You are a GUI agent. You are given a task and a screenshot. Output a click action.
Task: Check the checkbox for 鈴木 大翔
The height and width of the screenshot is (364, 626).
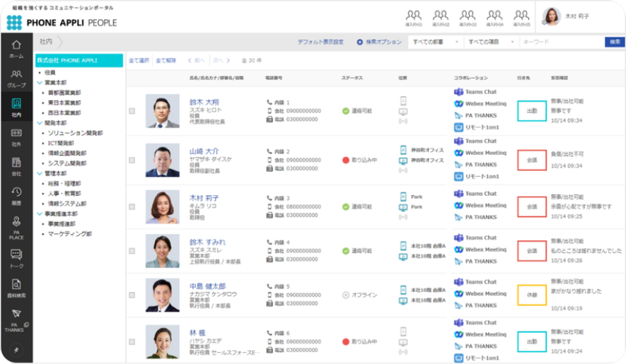[x=132, y=111]
